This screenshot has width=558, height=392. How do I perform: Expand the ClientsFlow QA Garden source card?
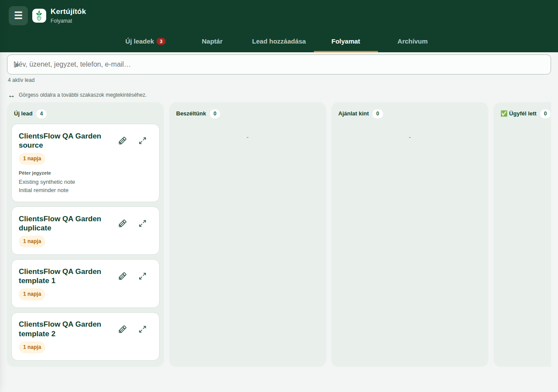[x=143, y=141]
